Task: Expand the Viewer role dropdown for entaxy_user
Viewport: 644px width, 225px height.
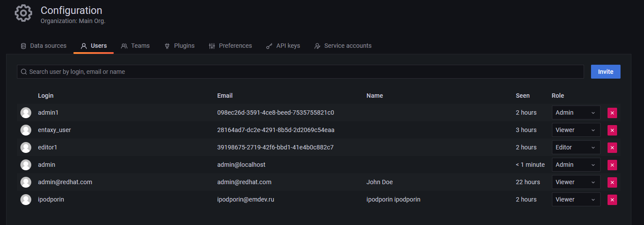Action: click(x=575, y=130)
